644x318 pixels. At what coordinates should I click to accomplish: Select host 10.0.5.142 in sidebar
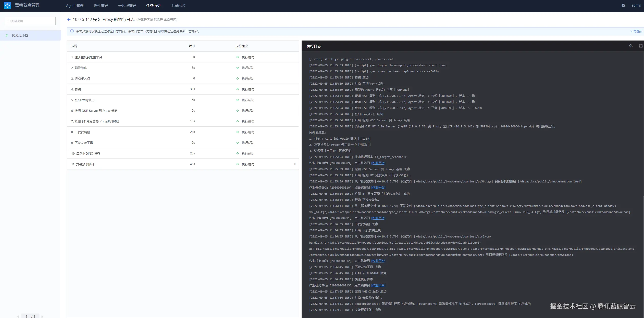20,35
